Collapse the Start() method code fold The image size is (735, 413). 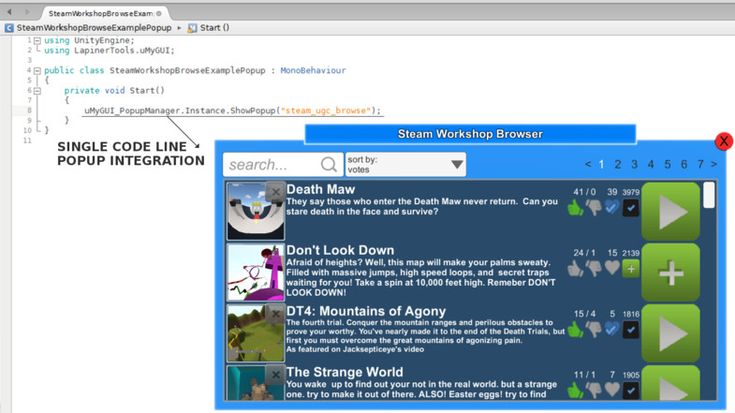(x=37, y=90)
